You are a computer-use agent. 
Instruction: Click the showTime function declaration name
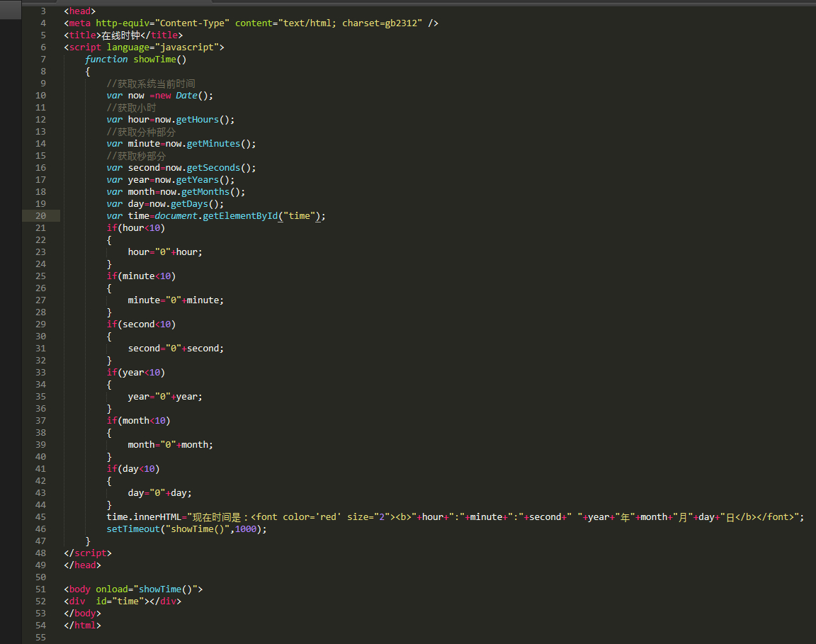click(x=154, y=59)
